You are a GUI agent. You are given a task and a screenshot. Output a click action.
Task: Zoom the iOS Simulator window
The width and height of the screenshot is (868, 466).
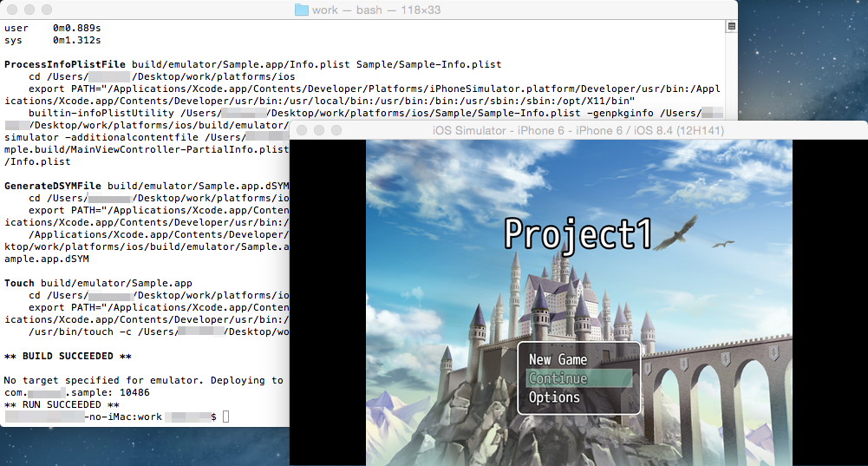point(336,130)
